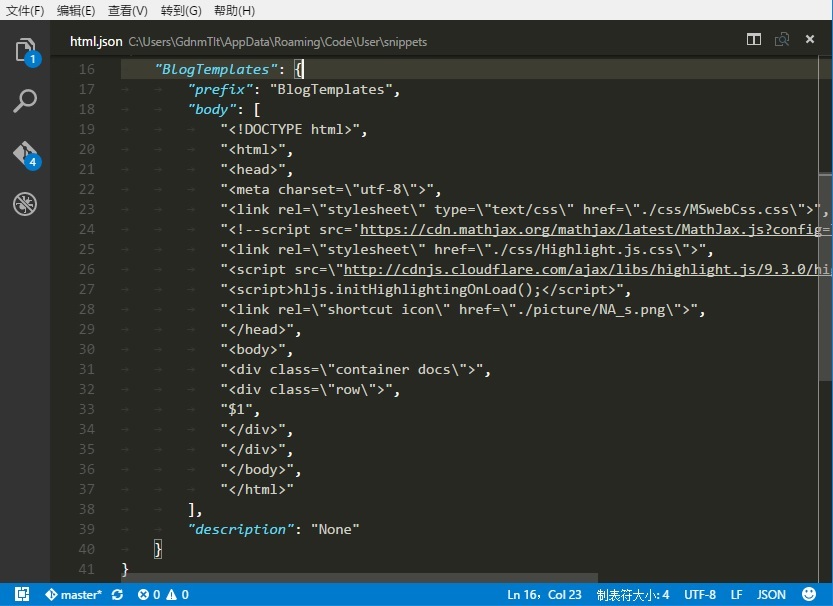The width and height of the screenshot is (833, 606).
Task: Click the remote indicator at status bar left
Action: click(x=20, y=593)
